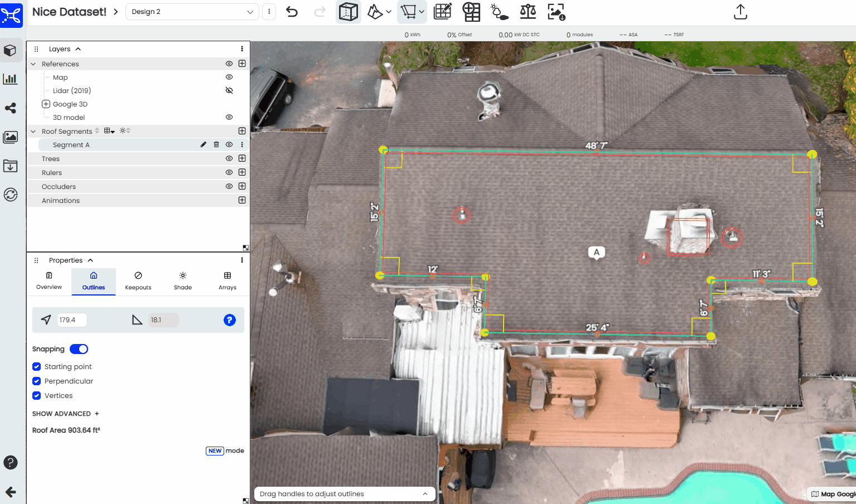Open the charts icon in sidebar
Image resolution: width=856 pixels, height=504 pixels.
11,79
